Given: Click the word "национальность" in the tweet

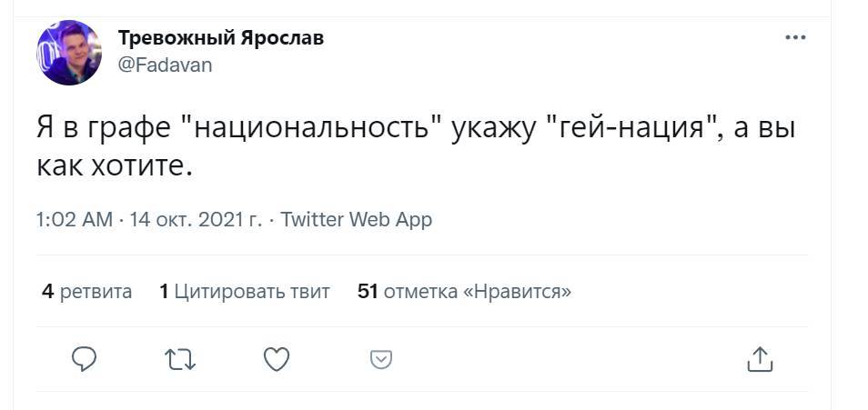Looking at the screenshot, I should point(311,129).
